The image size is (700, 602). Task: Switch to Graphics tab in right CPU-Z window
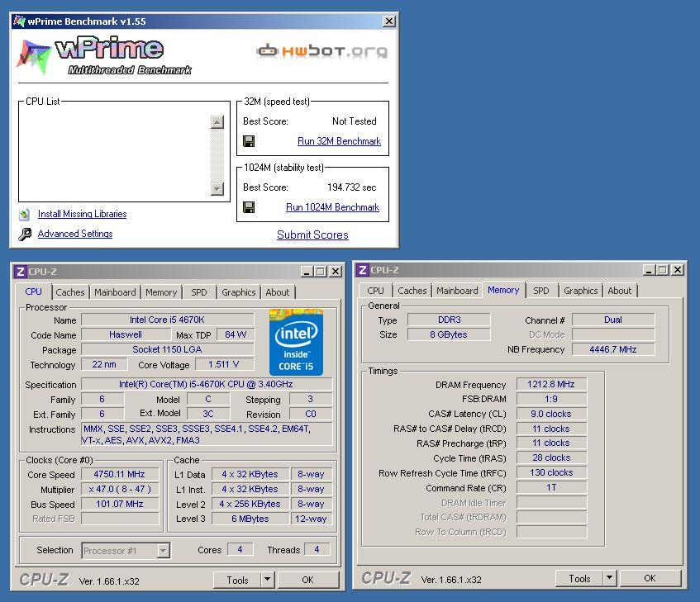pos(580,291)
